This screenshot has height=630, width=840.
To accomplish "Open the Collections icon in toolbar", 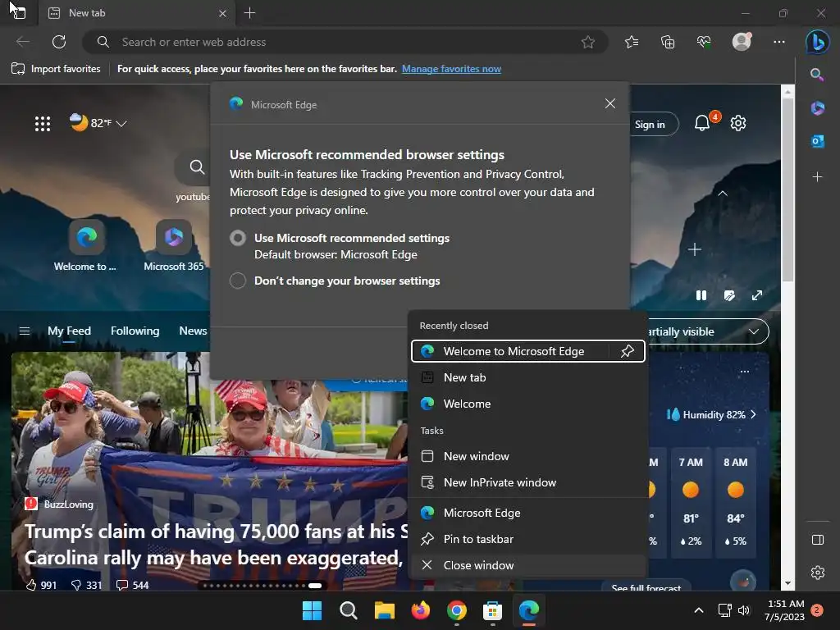I will tap(668, 42).
